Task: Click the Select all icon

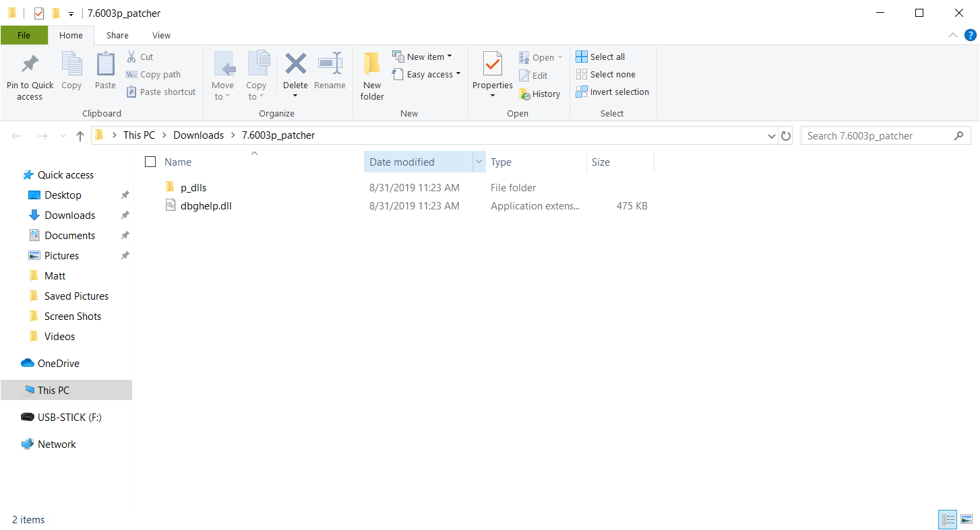Action: pos(582,57)
